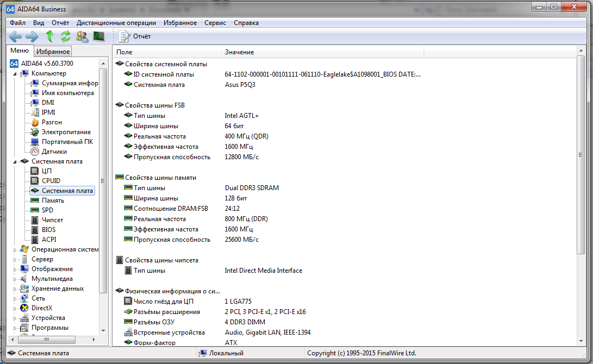Open the Избранное menu in menu bar
593x364 pixels.
point(180,23)
